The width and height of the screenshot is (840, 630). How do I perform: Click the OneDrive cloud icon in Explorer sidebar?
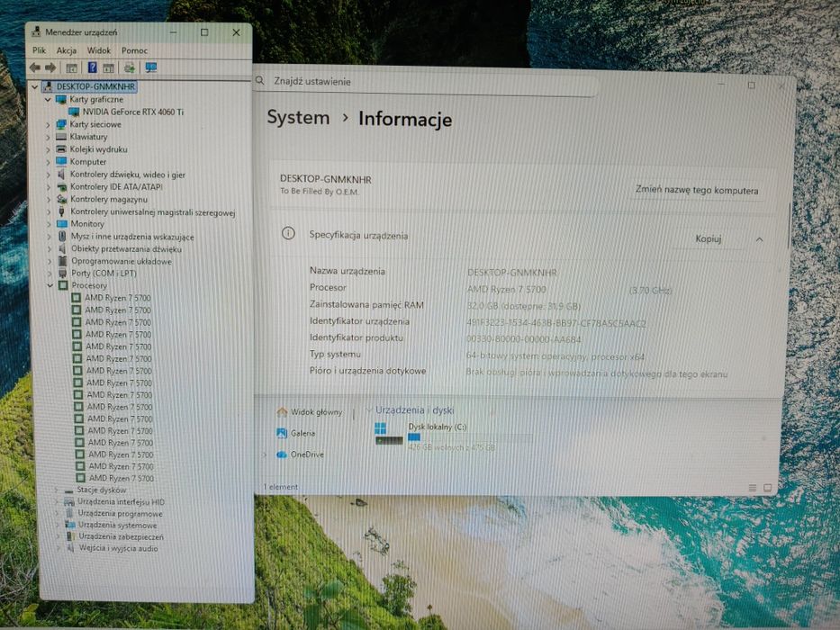pyautogui.click(x=282, y=454)
